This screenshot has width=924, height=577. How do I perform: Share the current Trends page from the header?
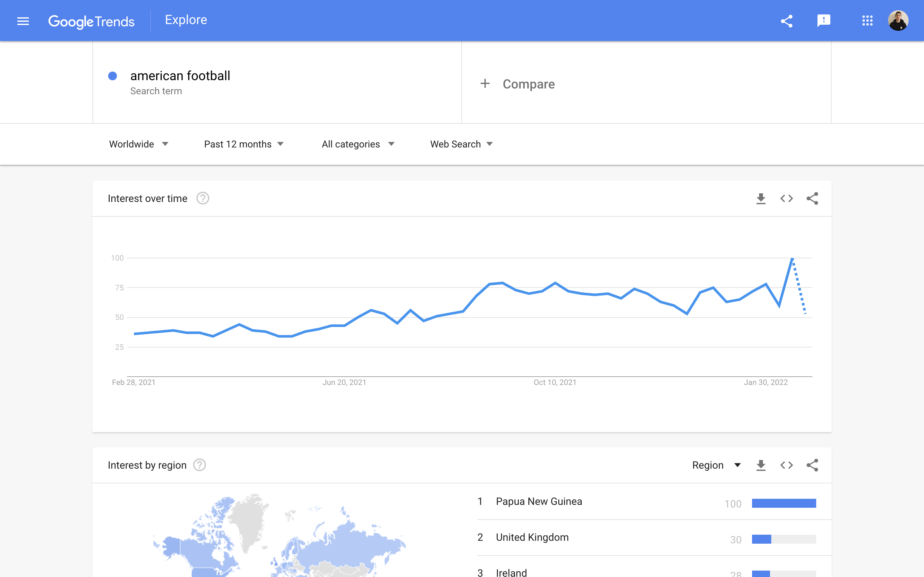coord(787,20)
